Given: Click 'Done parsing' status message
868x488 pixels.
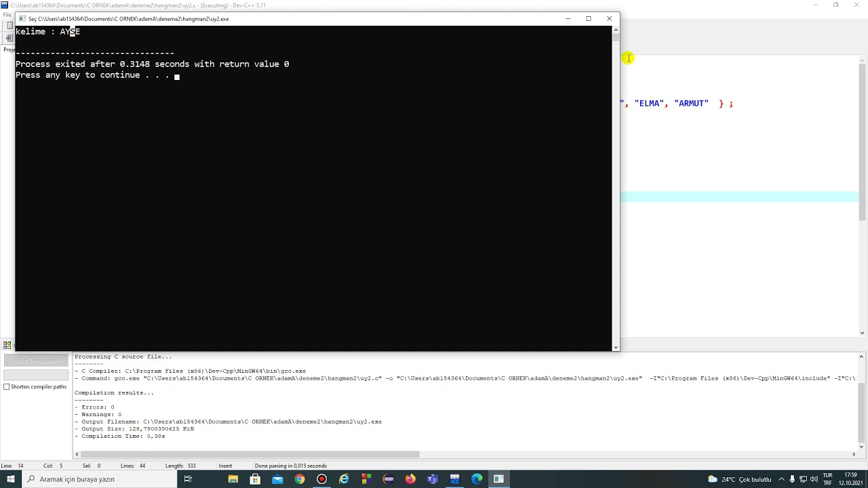Looking at the screenshot, I should click(291, 466).
